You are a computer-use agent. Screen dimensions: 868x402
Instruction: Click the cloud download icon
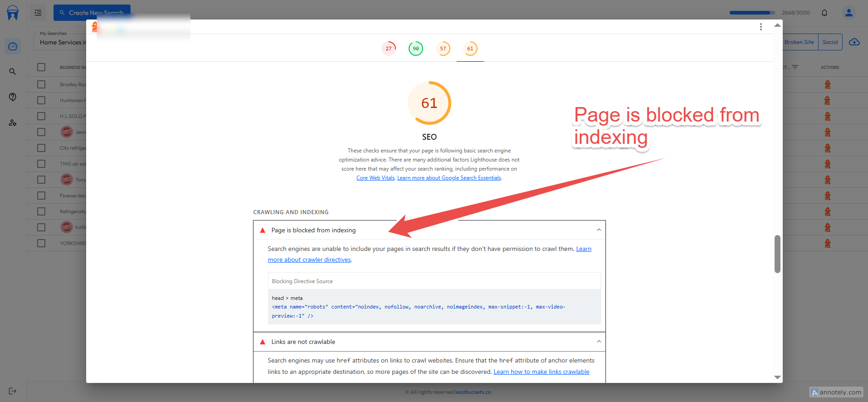[x=854, y=42]
